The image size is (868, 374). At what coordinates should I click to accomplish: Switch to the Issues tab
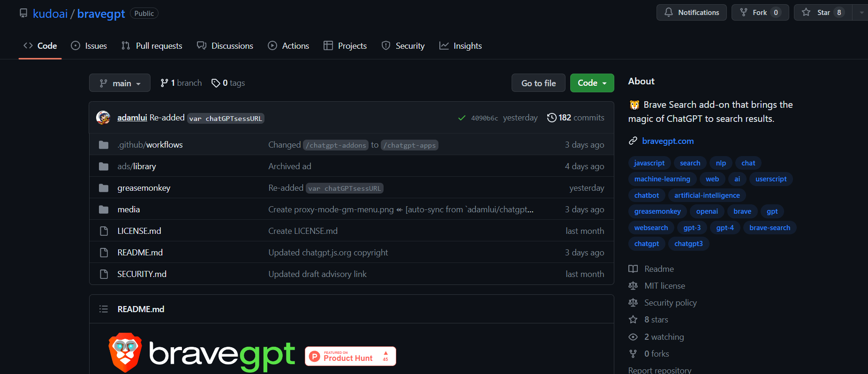89,46
